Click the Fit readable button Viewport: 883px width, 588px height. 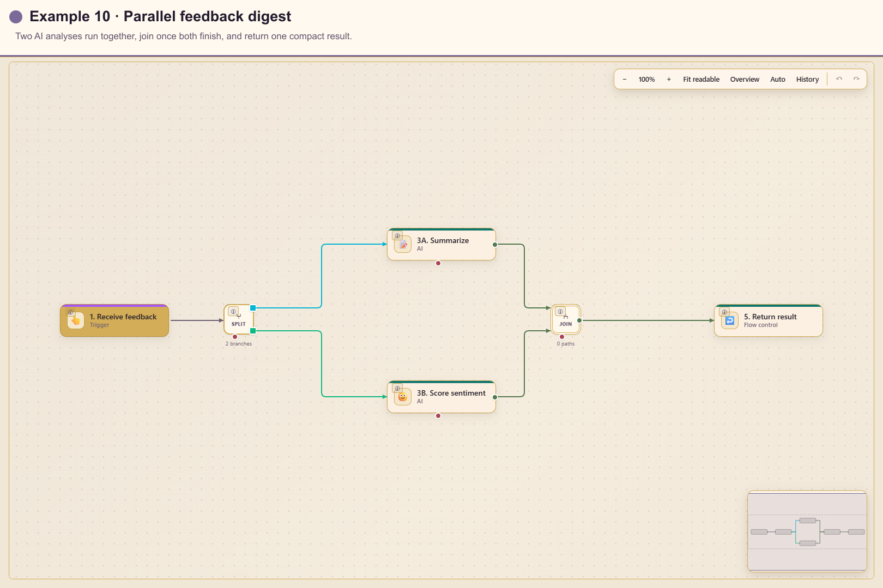pyautogui.click(x=701, y=80)
